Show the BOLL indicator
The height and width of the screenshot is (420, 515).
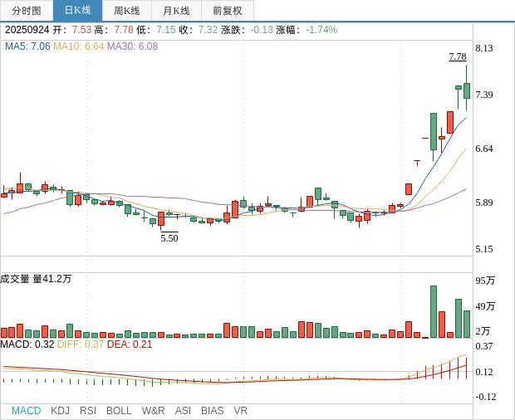(119, 411)
